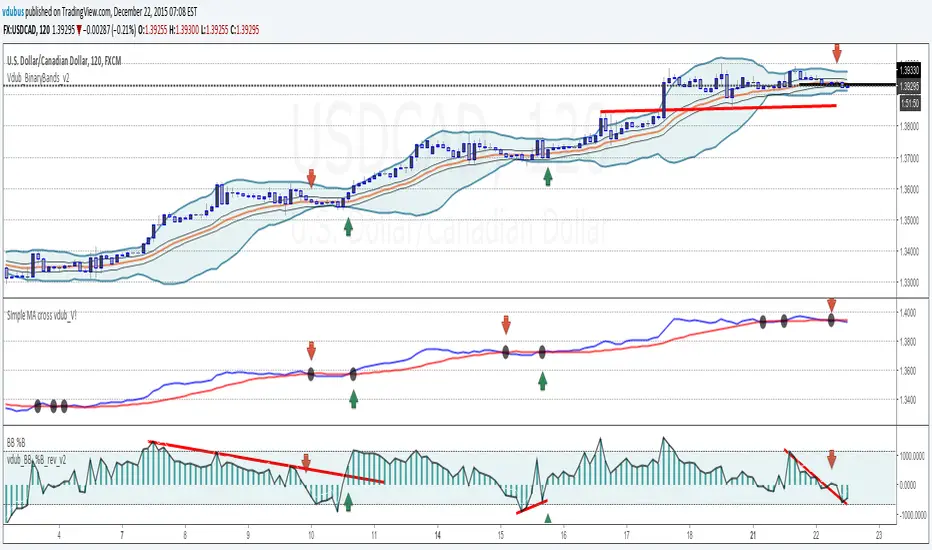Image resolution: width=932 pixels, height=550 pixels.
Task: Select the first green up arrow in price chart
Action: tap(348, 227)
